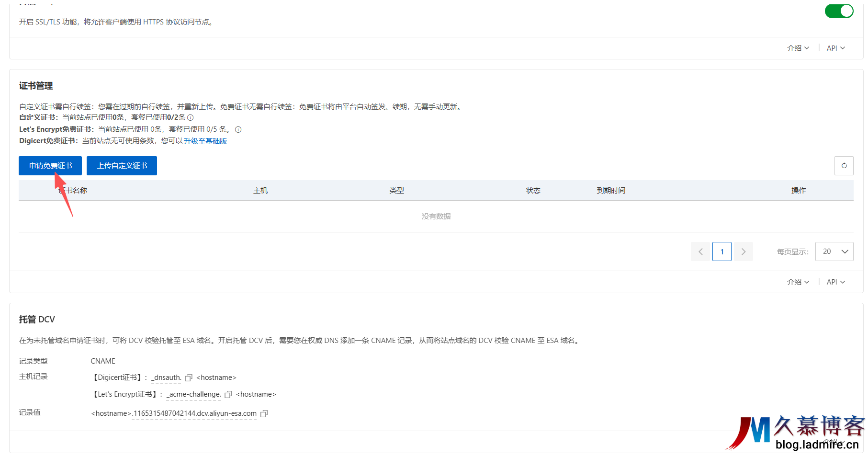Copy the _dnsauth host record value
Screen dimensions: 868x457
pos(189,377)
